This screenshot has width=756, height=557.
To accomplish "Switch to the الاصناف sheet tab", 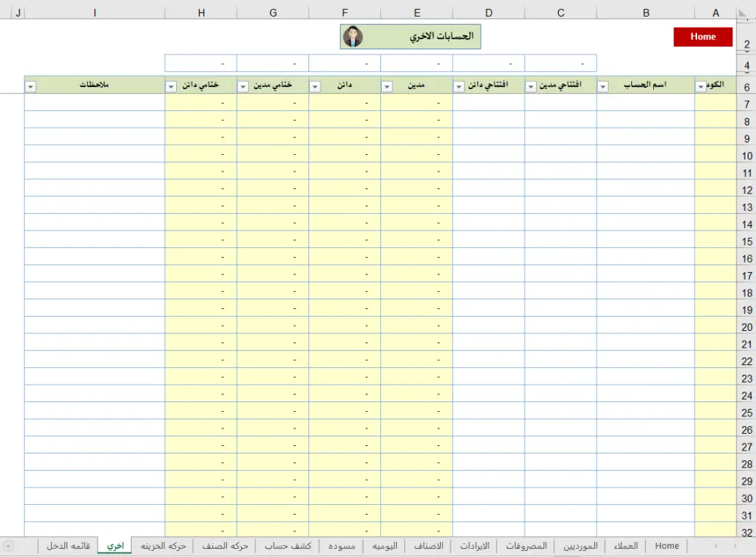I will [429, 546].
